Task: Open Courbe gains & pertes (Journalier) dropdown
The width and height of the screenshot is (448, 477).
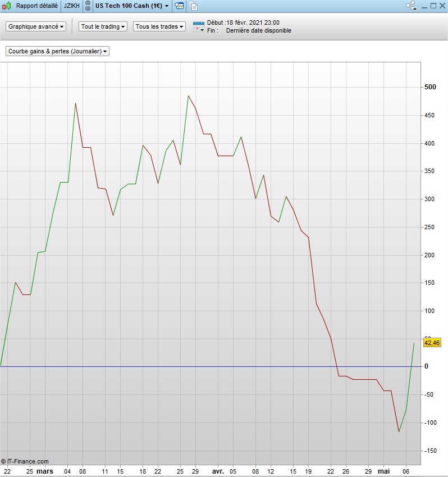Action: coord(57,51)
